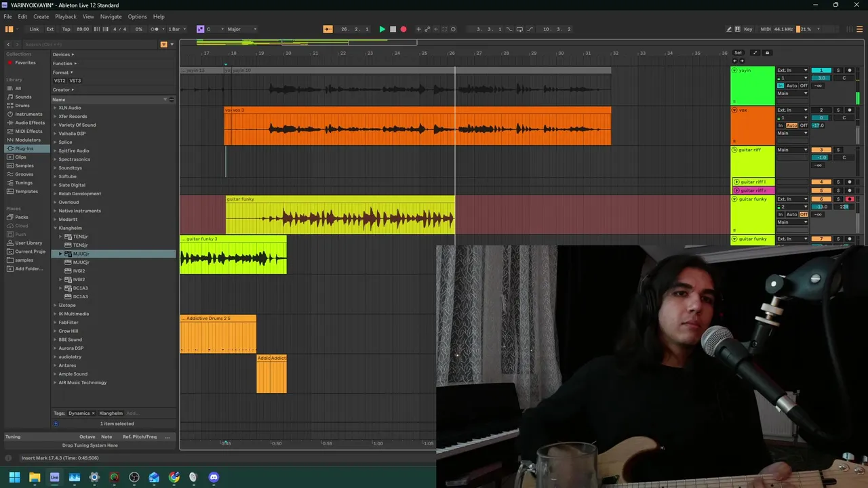Expand the Creator filter group
The image size is (868, 488).
click(x=63, y=89)
